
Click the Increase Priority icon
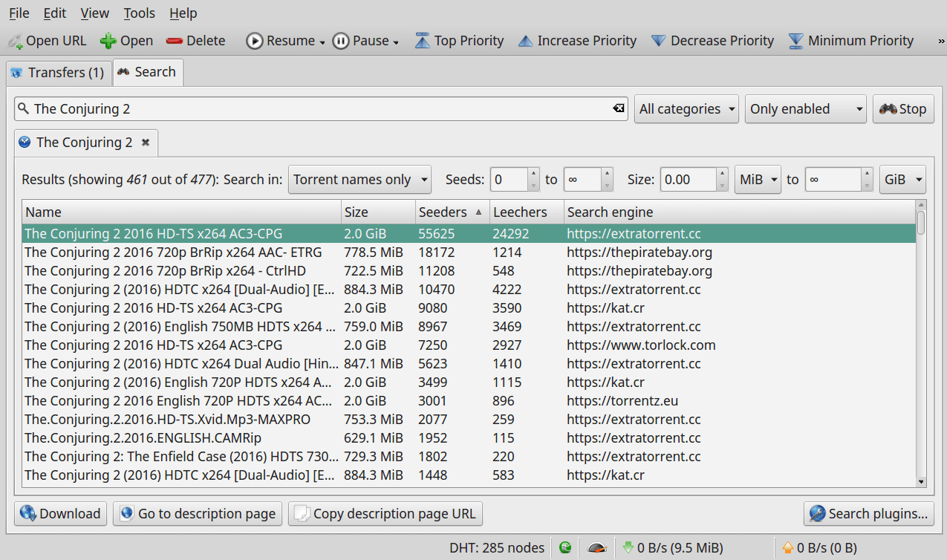526,41
